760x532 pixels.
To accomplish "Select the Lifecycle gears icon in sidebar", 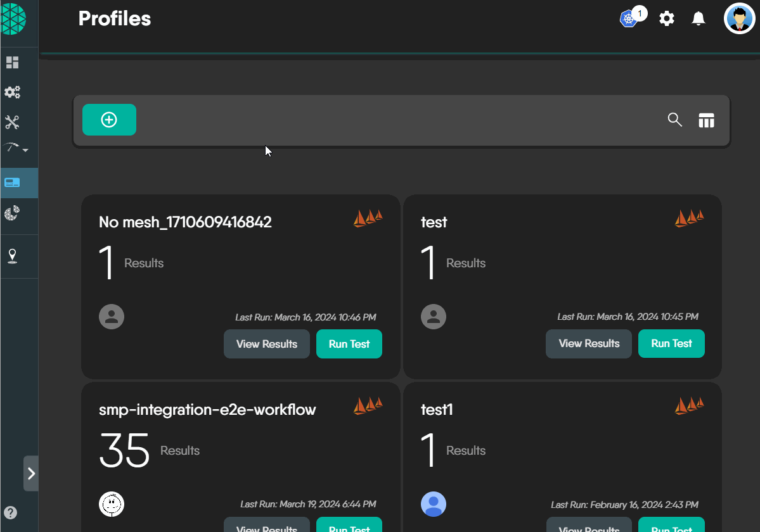I will tap(13, 92).
